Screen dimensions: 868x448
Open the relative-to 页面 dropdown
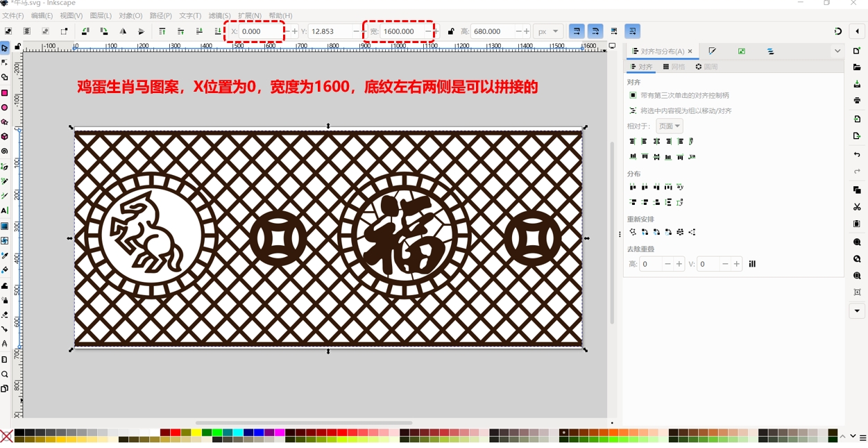click(x=669, y=126)
